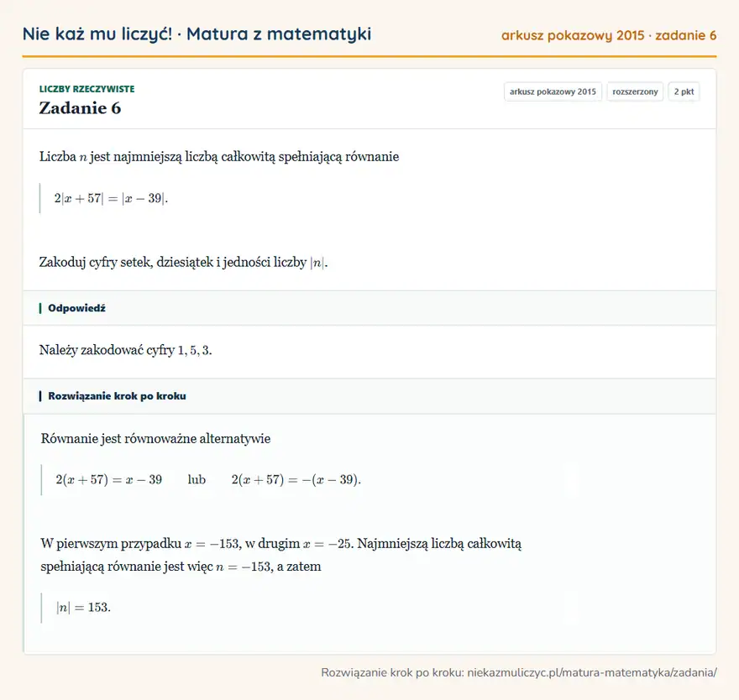Click the answer 'Należy zakodować cyfry 1, 5, 3.'
The width and height of the screenshot is (739, 700).
125,350
